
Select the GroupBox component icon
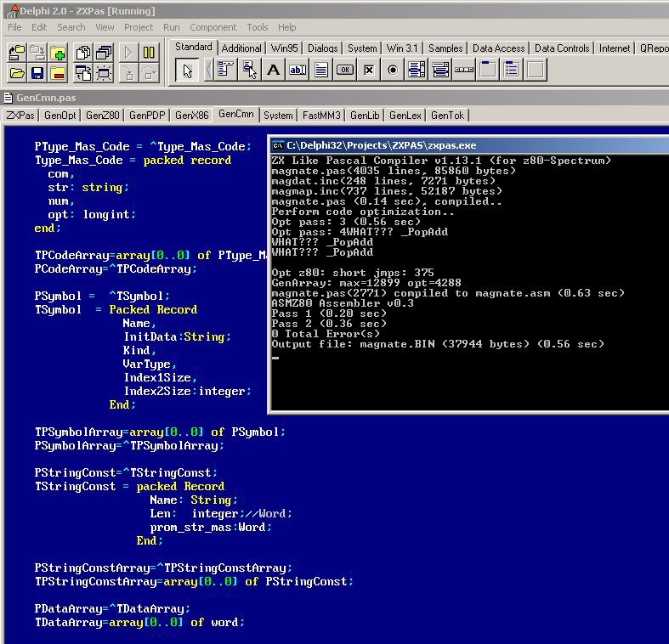point(488,70)
